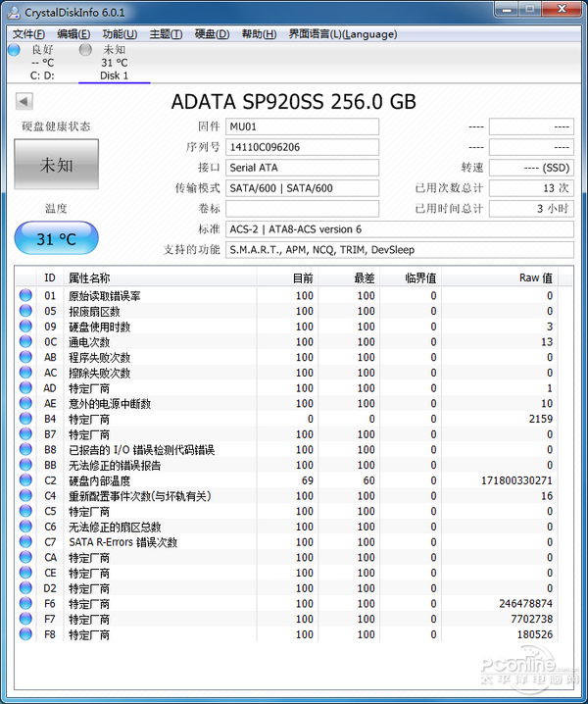
Task: Click the status orb for attribute 0C
Action: 25,341
